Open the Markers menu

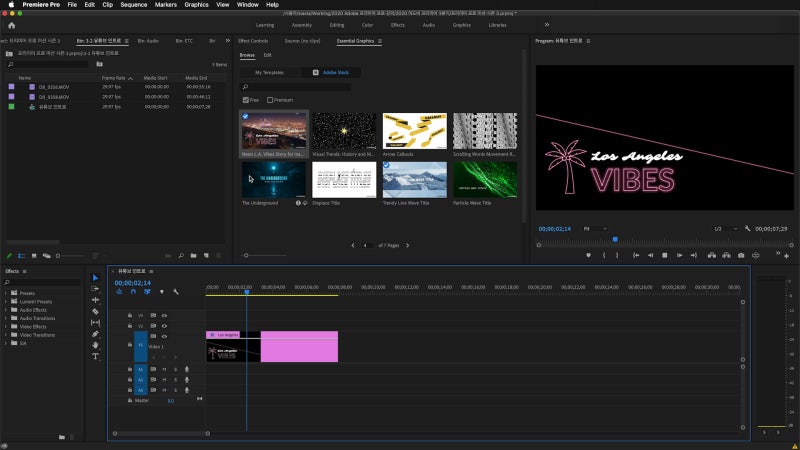tap(166, 5)
